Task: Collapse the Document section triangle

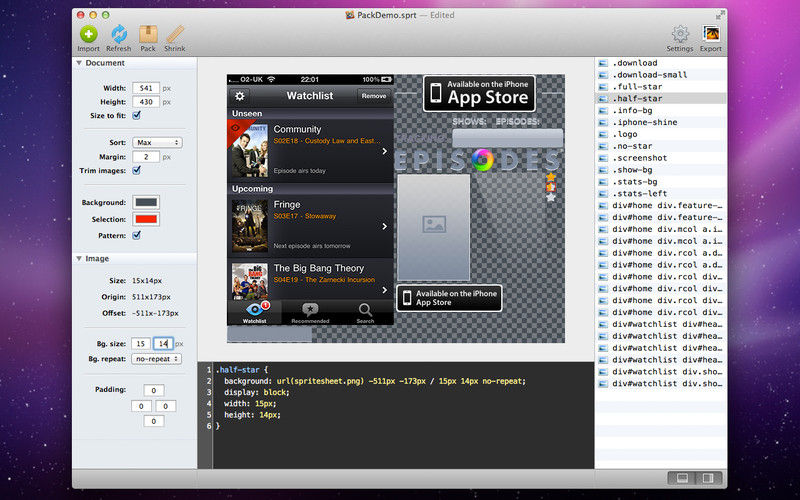Action: (79, 63)
